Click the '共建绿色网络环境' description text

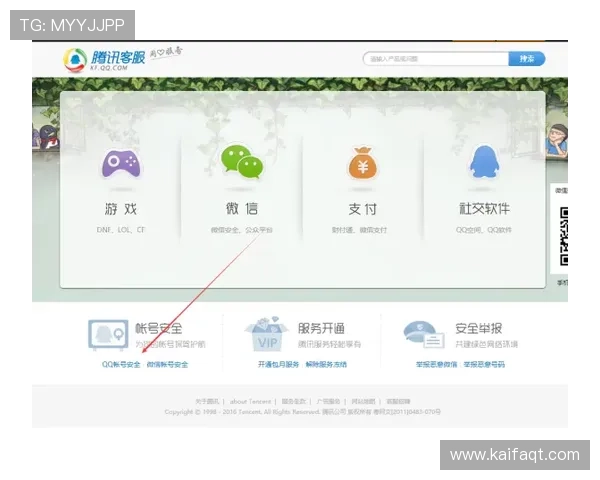coord(486,344)
